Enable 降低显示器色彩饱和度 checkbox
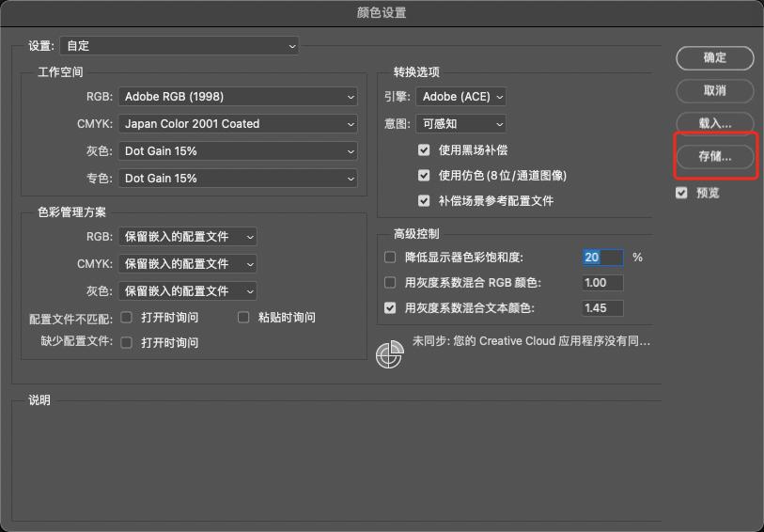 [x=390, y=257]
